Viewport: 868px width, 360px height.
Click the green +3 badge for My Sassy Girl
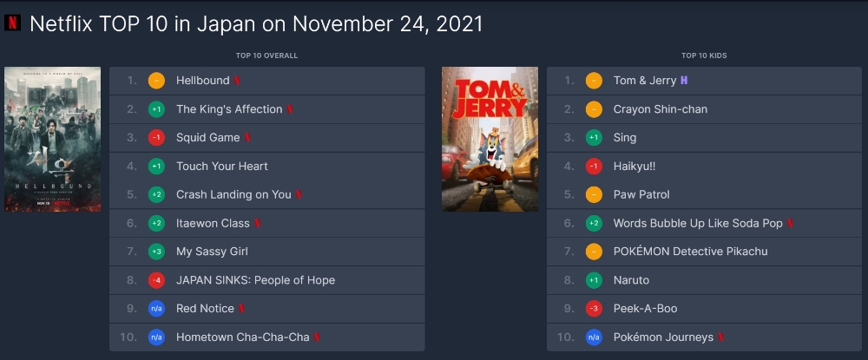[156, 252]
